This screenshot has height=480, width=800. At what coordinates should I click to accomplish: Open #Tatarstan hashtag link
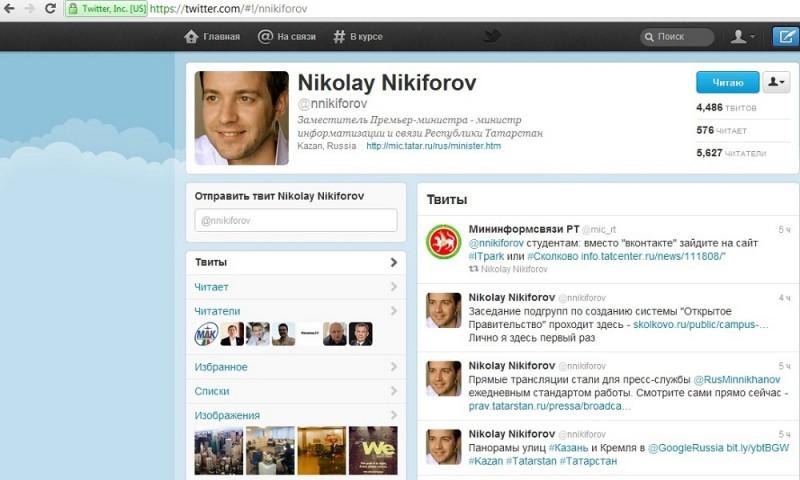pos(531,461)
